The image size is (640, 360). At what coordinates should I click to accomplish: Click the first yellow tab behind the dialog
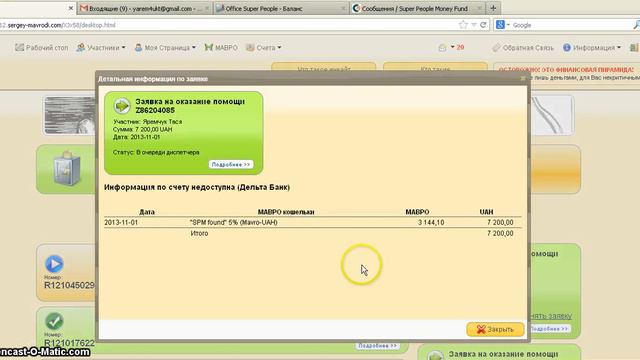tap(324, 67)
